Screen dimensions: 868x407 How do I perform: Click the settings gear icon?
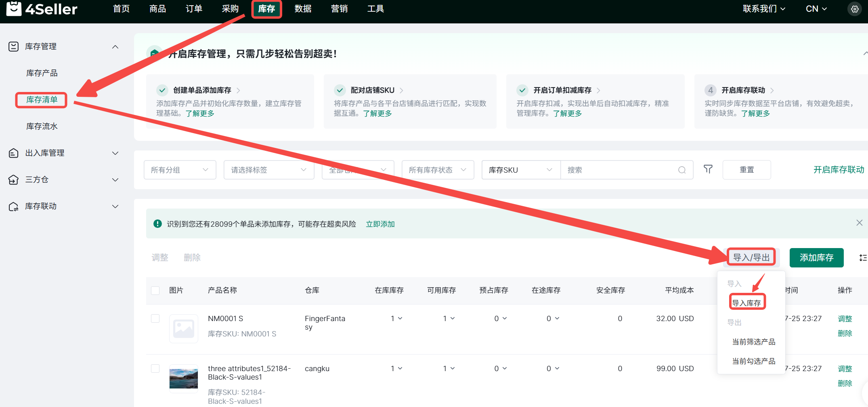tap(854, 9)
